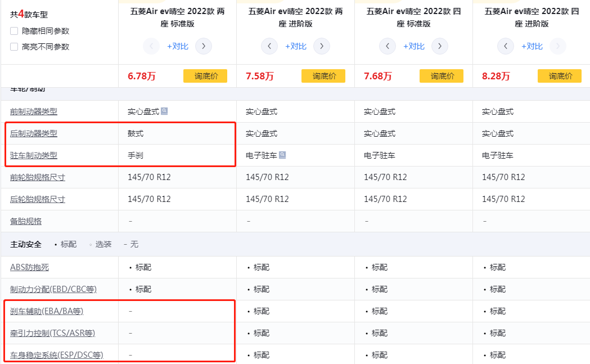Click the 7.68万 price text
The height and width of the screenshot is (364, 590).
[x=378, y=76]
